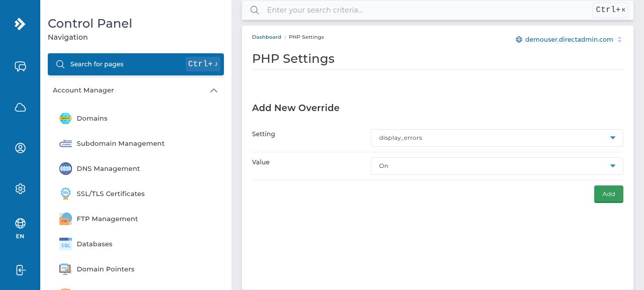Click the Domains www globe icon
Screen dimensions: 644x290
click(x=65, y=118)
